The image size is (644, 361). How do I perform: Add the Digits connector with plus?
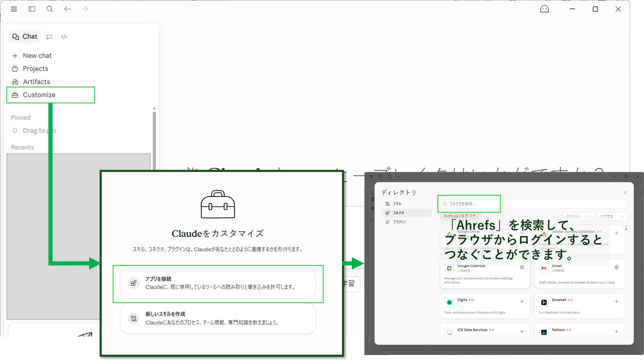(522, 301)
